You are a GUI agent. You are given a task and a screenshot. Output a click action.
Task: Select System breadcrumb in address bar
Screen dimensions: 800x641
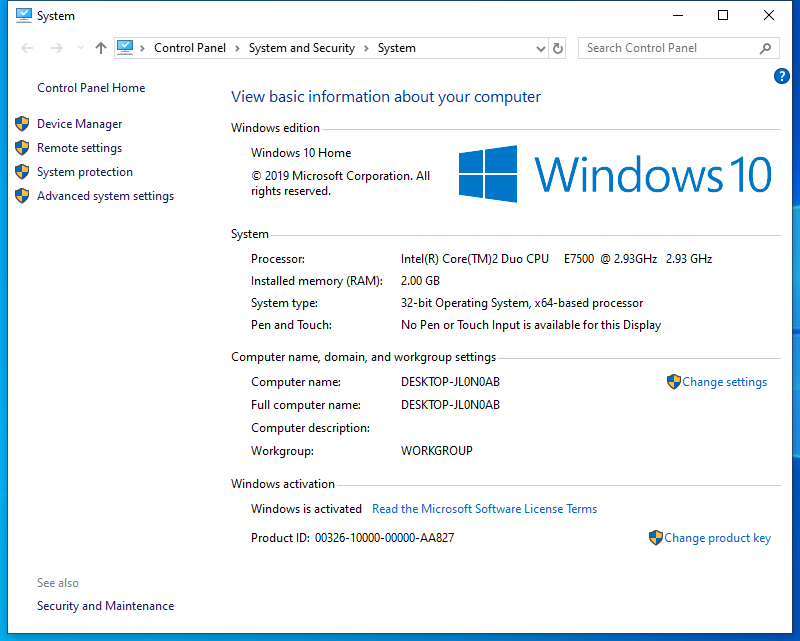point(396,48)
